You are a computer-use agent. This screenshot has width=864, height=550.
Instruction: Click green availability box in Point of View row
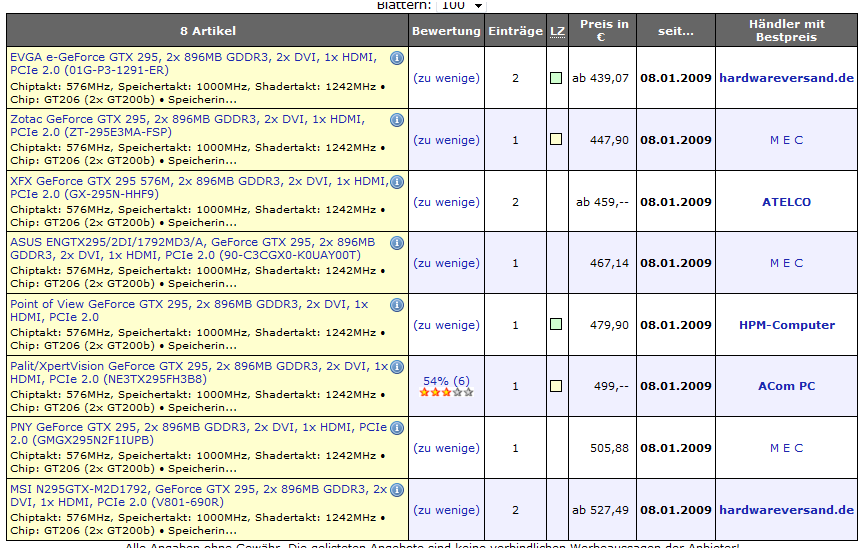tap(556, 324)
